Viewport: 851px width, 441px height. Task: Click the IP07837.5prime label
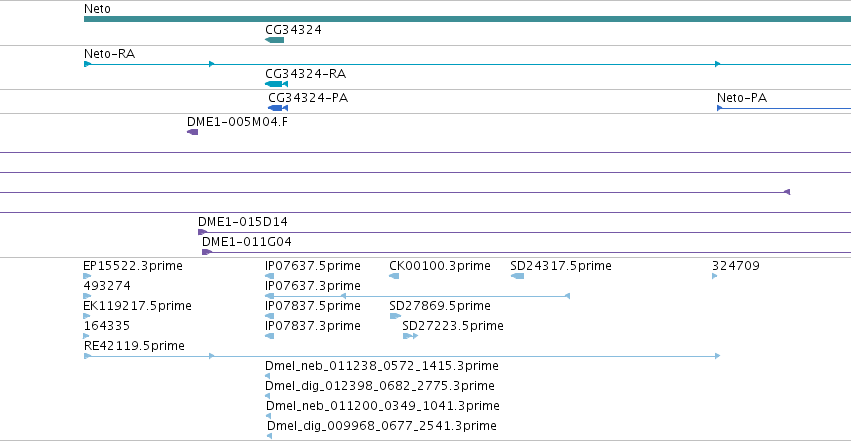(x=313, y=306)
